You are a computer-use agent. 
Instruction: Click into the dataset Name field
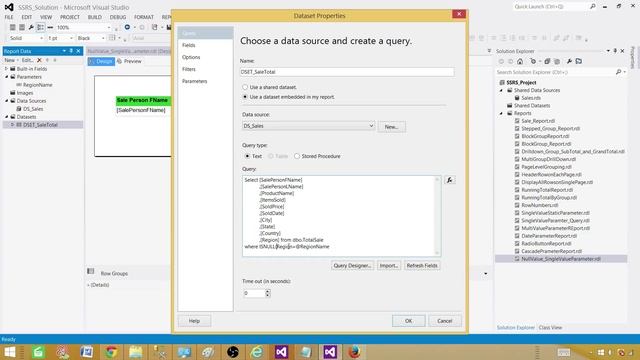(x=347, y=72)
